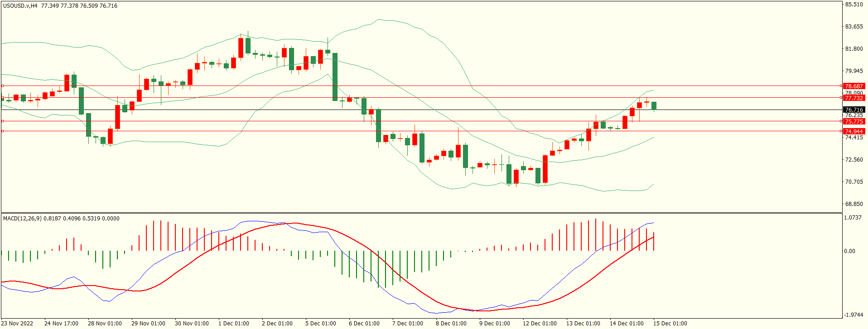The image size is (868, 329).
Task: Select the MACD(12,26,9) indicator label
Action: click(x=22, y=218)
